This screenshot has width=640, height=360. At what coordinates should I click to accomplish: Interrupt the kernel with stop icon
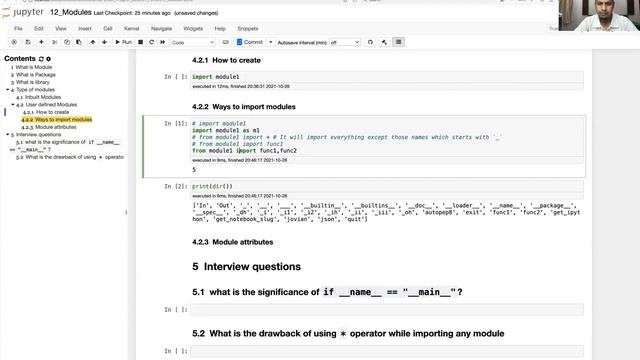click(140, 42)
